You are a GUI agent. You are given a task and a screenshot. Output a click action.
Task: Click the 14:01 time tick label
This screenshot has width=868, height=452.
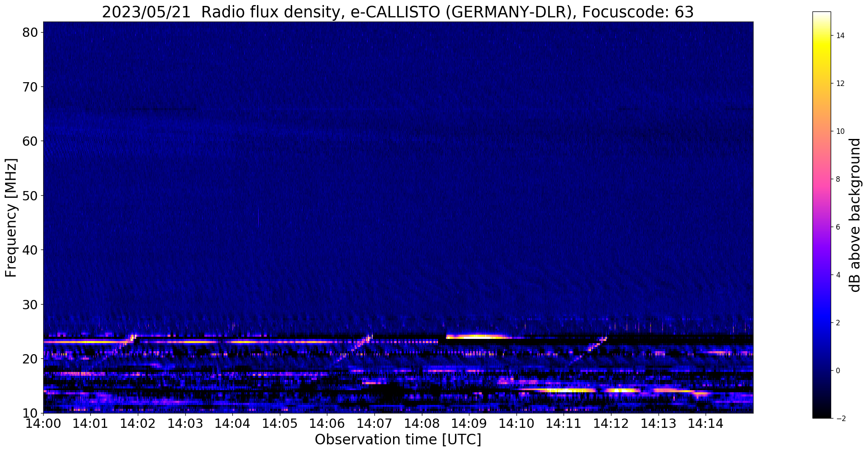click(x=91, y=424)
